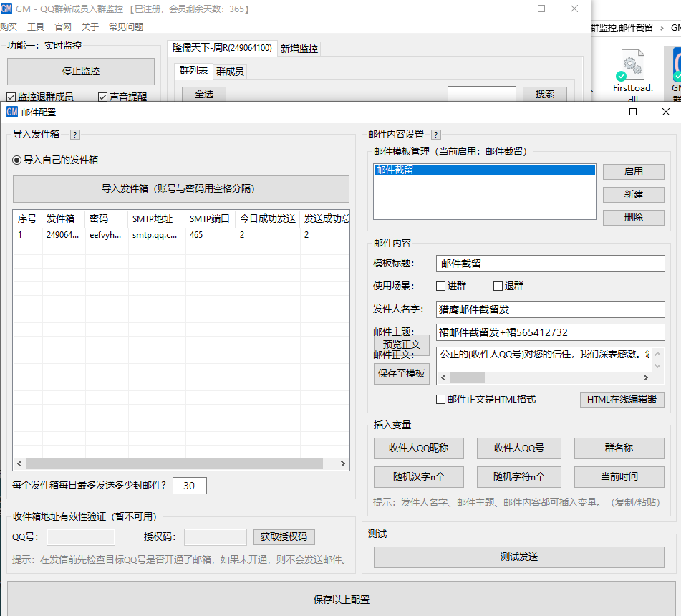
Task: Click the help icon beside 邮件内容设置
Action: point(435,135)
